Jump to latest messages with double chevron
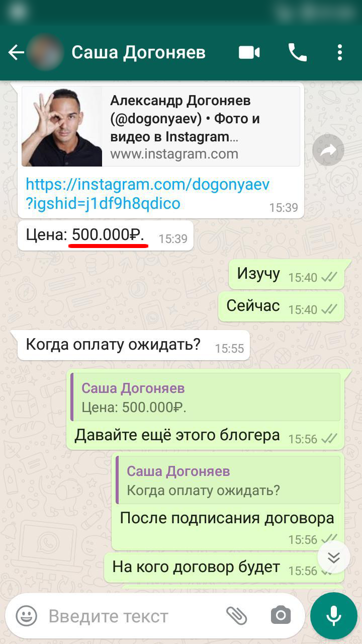Viewport: 362px width, 644px height. pyautogui.click(x=334, y=557)
